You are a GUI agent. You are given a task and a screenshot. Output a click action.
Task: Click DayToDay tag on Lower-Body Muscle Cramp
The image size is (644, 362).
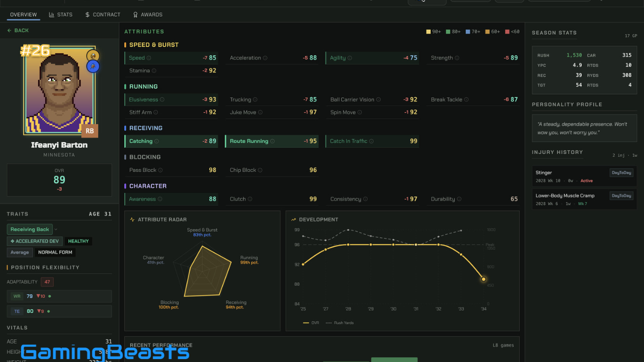click(x=621, y=196)
